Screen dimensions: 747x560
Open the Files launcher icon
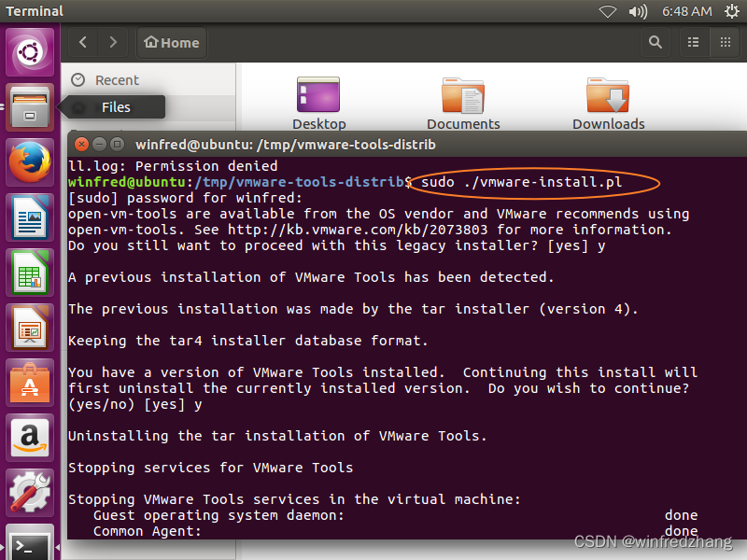coord(30,107)
